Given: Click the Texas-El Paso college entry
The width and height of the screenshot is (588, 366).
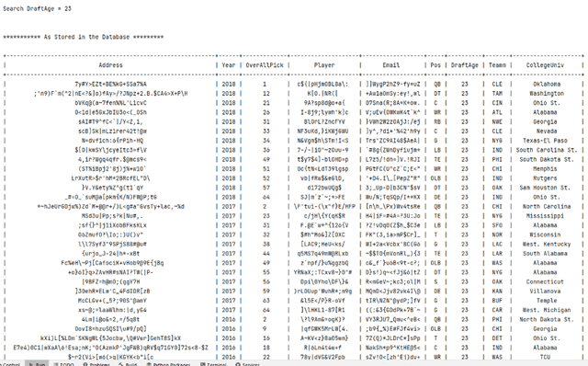Looking at the screenshot, I should pos(545,141).
